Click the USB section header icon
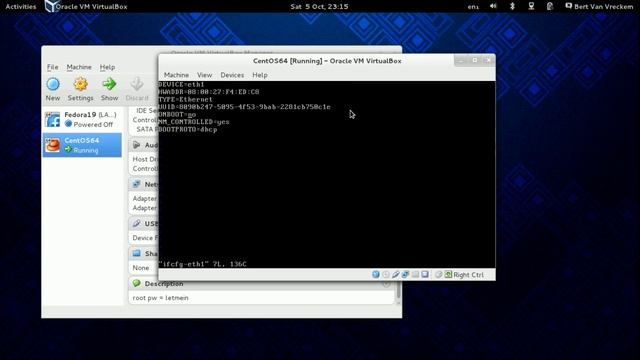Screen dimensions: 640x360 coord(137,223)
